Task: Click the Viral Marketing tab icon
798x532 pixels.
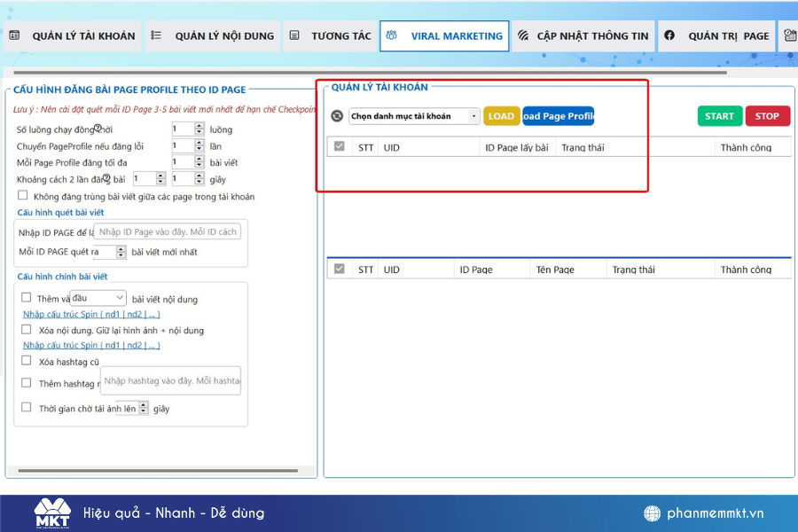Action: point(391,36)
